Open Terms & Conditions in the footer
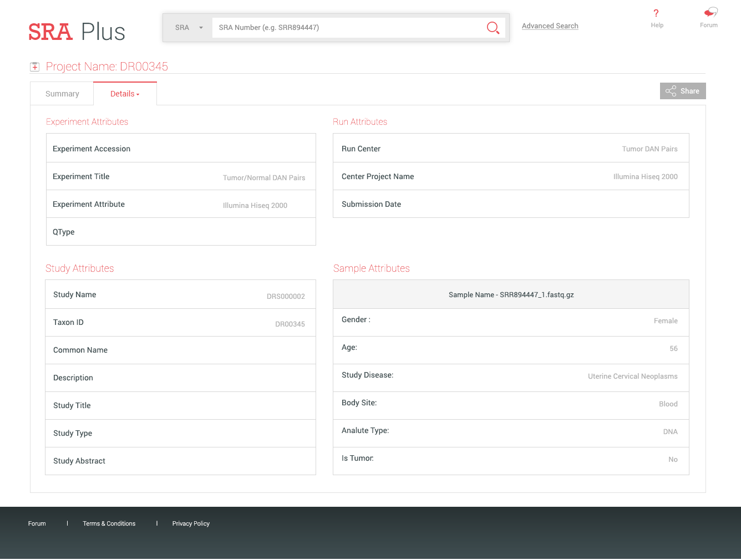This screenshot has height=560, width=741. point(109,523)
